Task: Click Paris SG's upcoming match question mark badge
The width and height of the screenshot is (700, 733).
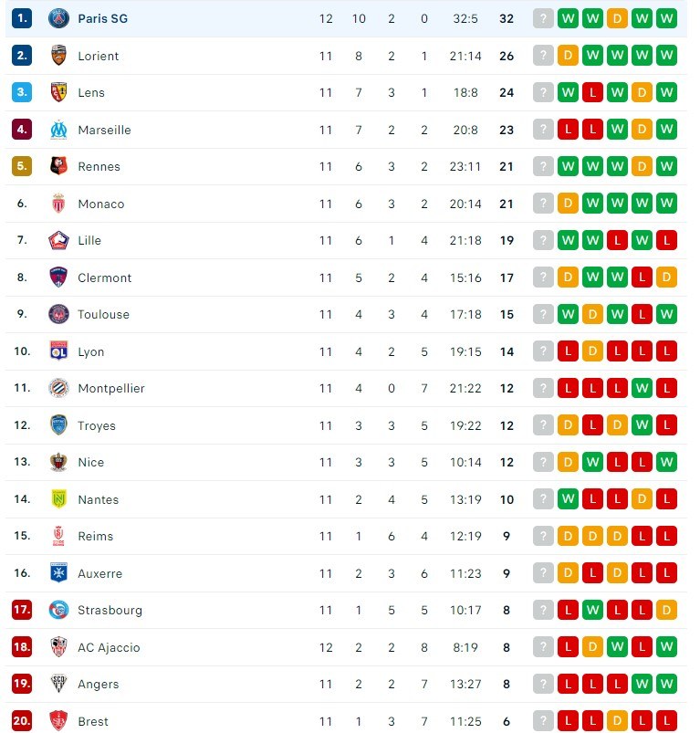Action: pos(543,18)
